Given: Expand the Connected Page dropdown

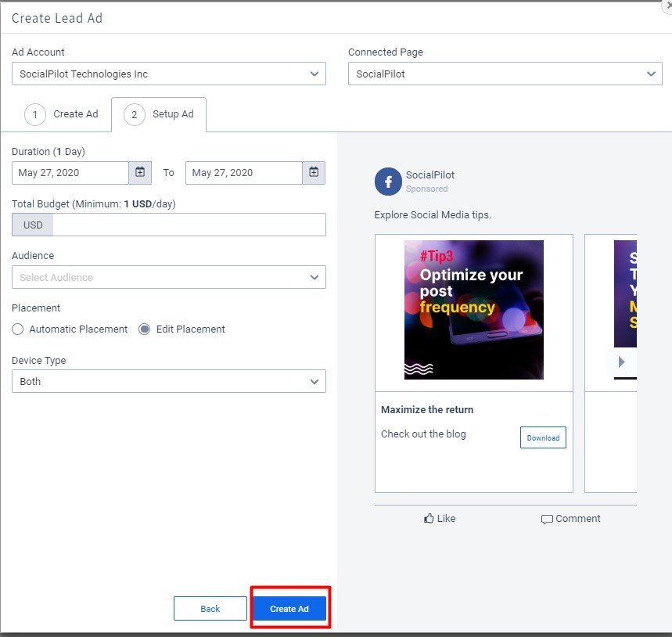Looking at the screenshot, I should pyautogui.click(x=505, y=74).
